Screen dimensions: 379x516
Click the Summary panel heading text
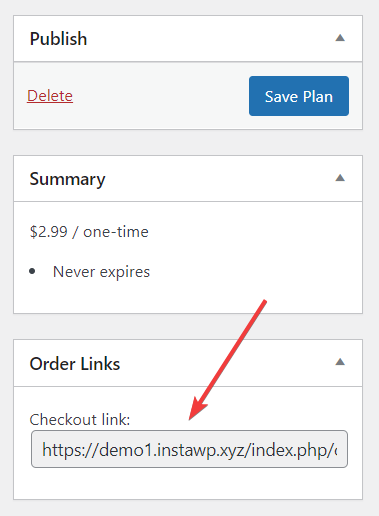point(67,179)
